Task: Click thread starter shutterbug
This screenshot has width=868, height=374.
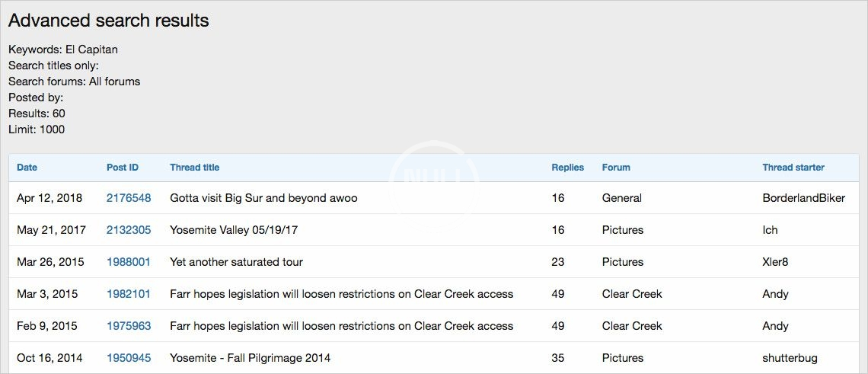Action: pyautogui.click(x=790, y=358)
